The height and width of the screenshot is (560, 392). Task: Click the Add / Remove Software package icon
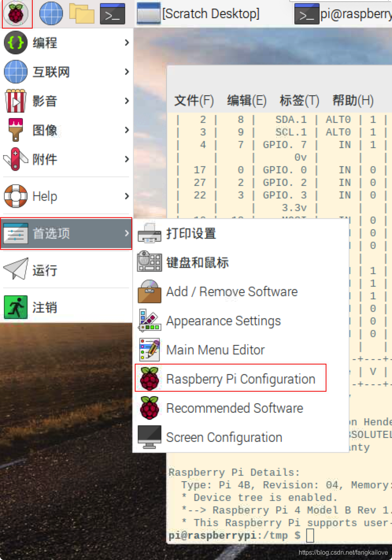click(150, 291)
